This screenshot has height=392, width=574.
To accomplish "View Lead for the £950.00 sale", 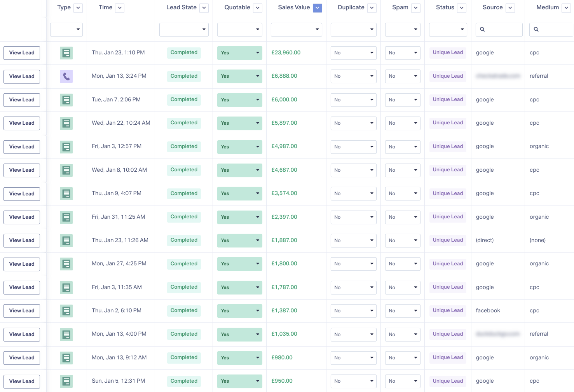I will point(22,382).
